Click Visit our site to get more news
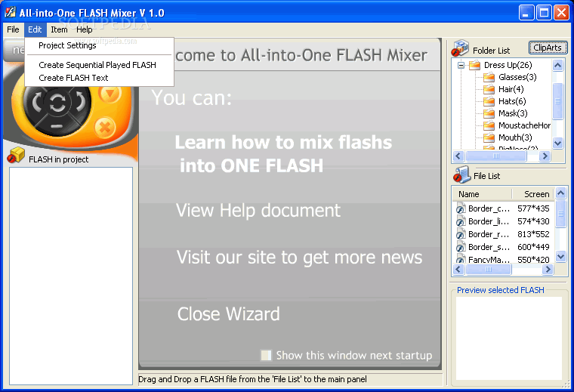This screenshot has width=574, height=392. pyautogui.click(x=299, y=257)
